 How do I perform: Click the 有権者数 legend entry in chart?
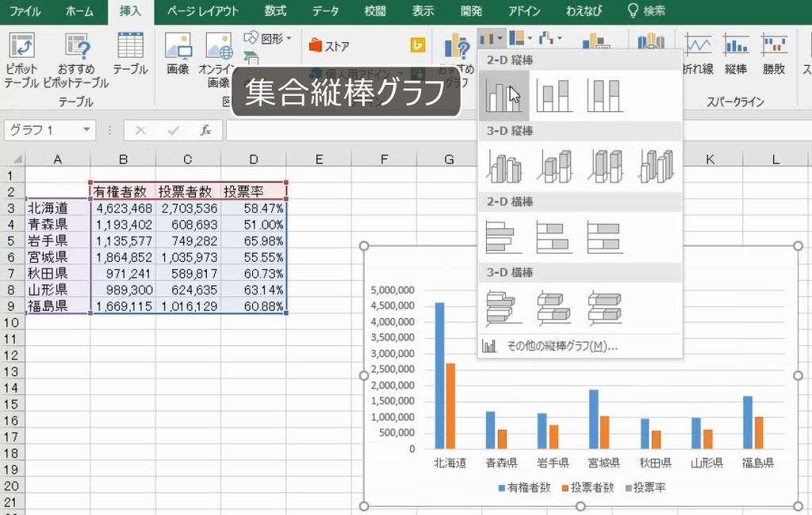pyautogui.click(x=525, y=487)
